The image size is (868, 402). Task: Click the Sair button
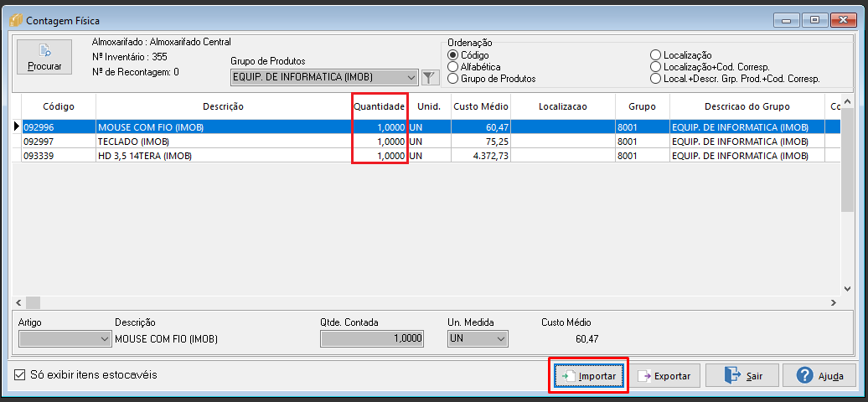742,376
